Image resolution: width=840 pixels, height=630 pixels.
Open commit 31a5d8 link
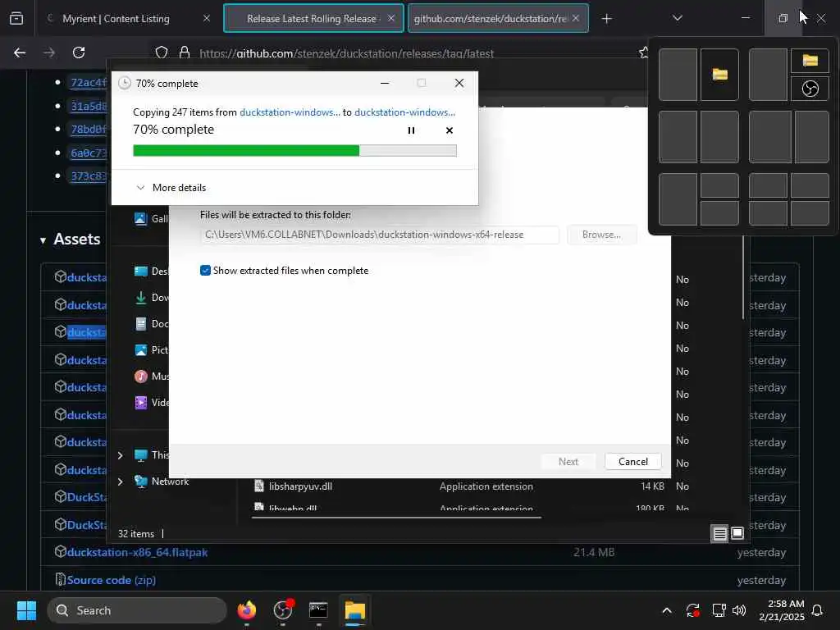[89, 106]
